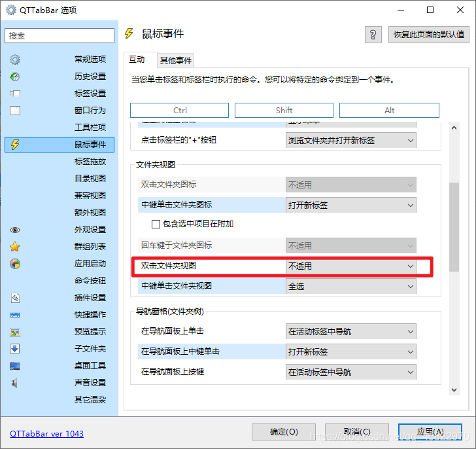Toggle the Ctrl modifier button

pyautogui.click(x=179, y=110)
